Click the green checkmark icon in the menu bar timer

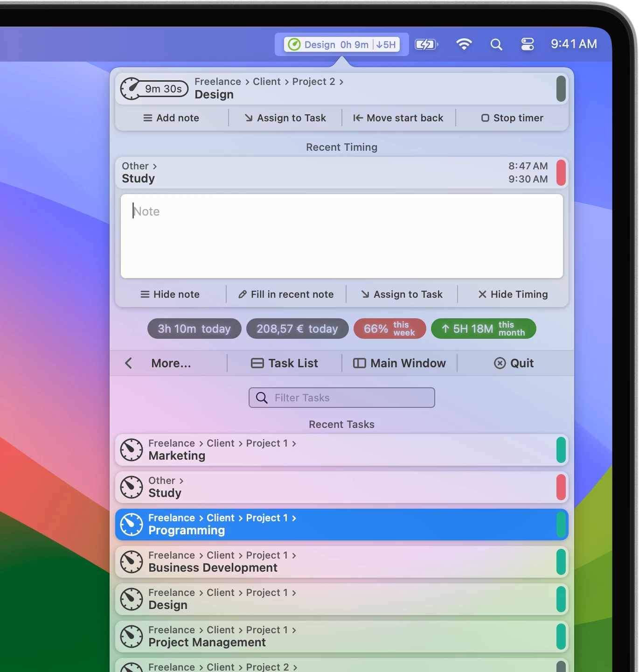(x=295, y=44)
